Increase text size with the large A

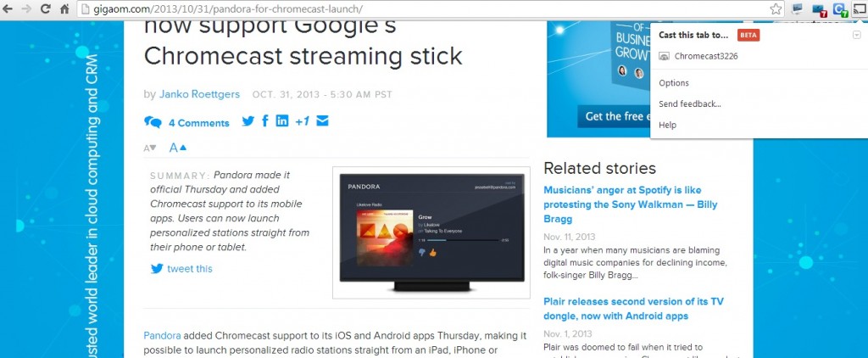point(178,148)
